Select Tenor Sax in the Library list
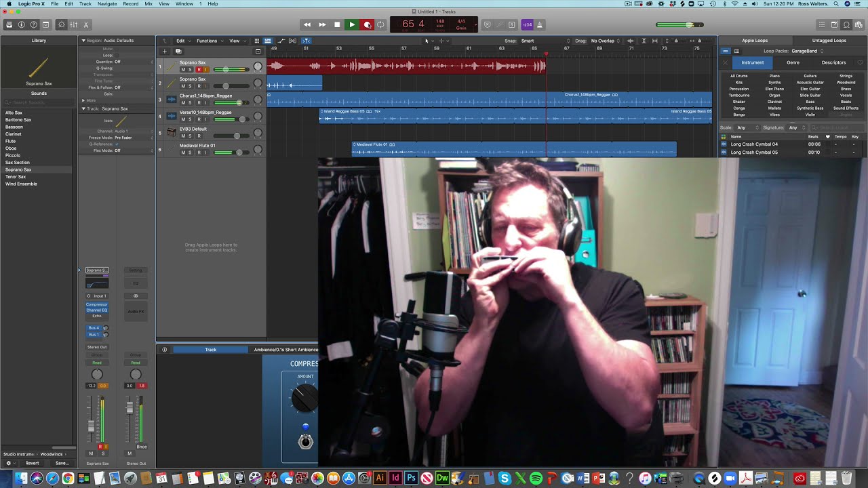Screen dimensions: 868x488 pyautogui.click(x=16, y=177)
